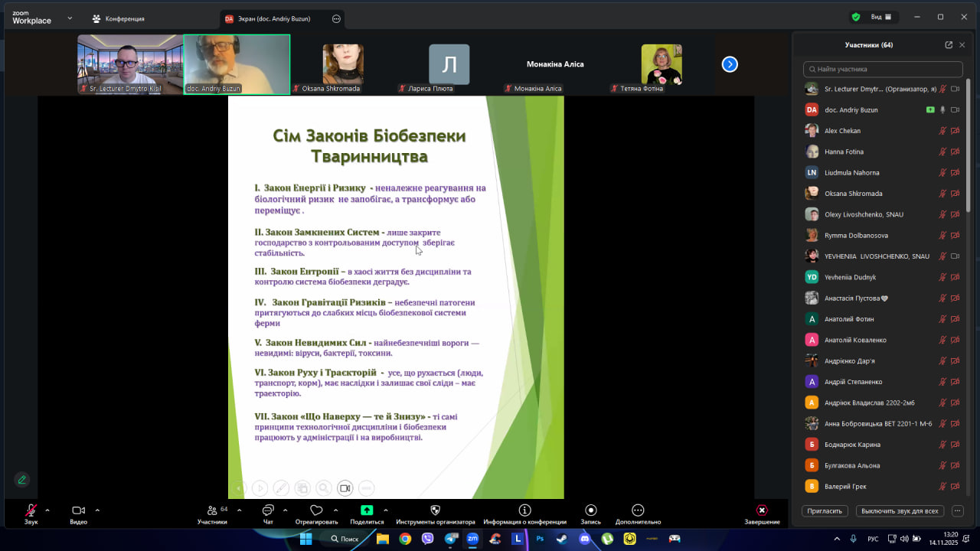Viewport: 980px width, 551px height.
Task: Open the Zoom Workplace dropdown chevron
Action: [x=70, y=18]
